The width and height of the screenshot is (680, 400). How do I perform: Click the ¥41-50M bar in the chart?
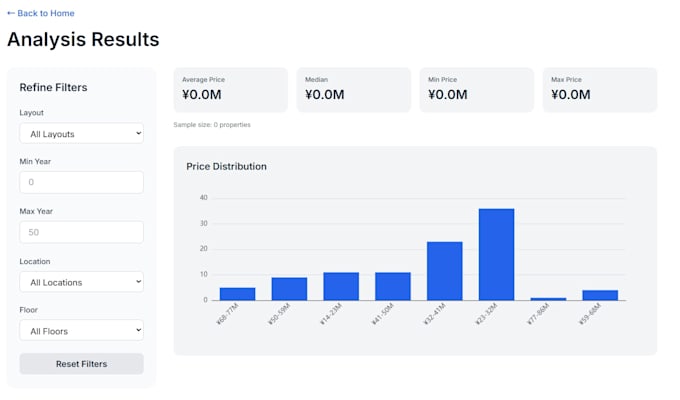coord(393,286)
